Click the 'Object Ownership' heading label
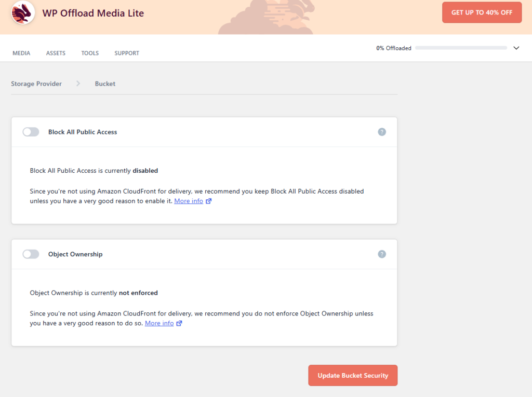Screen dimensions: 532x397 75,254
